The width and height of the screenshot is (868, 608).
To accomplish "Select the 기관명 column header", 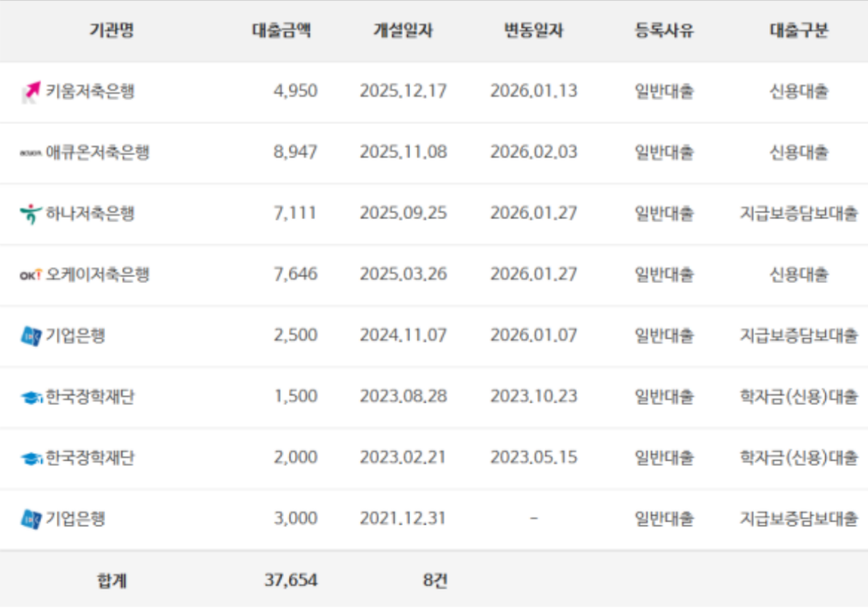I will pyautogui.click(x=112, y=31).
